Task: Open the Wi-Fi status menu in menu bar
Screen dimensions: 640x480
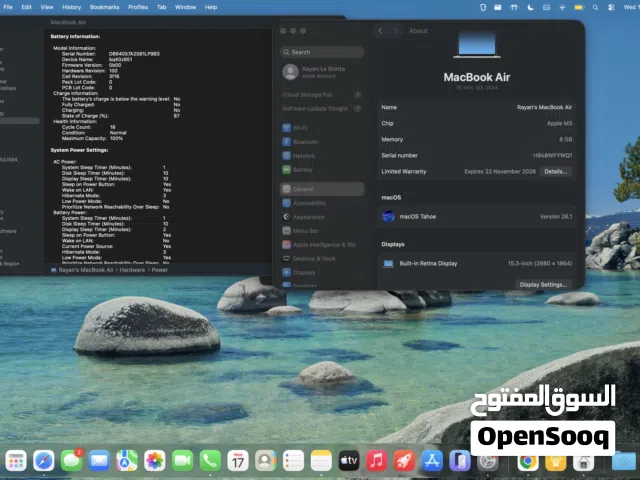Action: [x=562, y=7]
